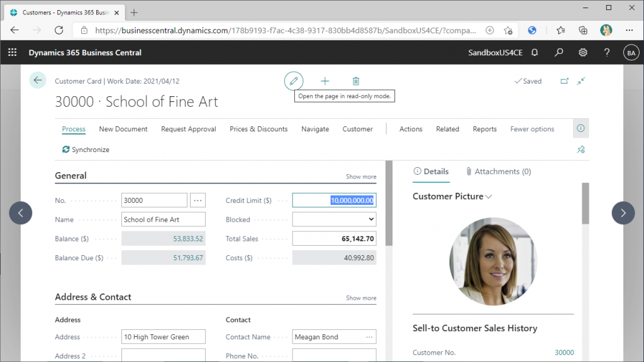Click the Total Sales field
Screen dimensions: 644x362
335,238
